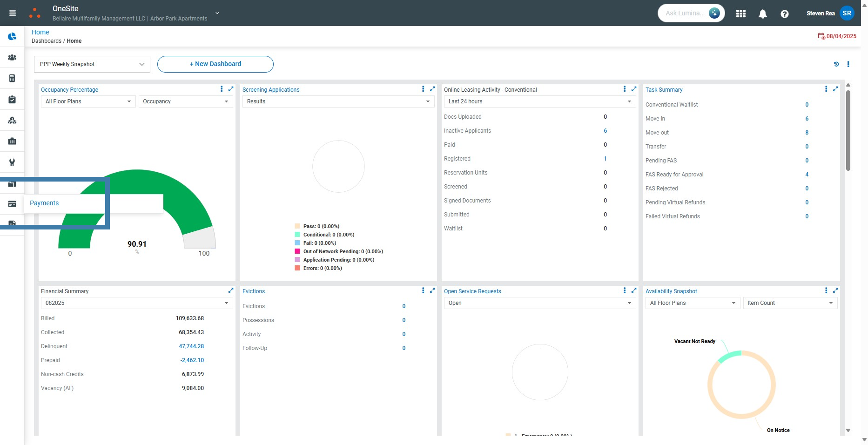Viewport: 868px width, 445px height.
Task: Click the Inactive Applicants count 6
Action: tap(606, 131)
